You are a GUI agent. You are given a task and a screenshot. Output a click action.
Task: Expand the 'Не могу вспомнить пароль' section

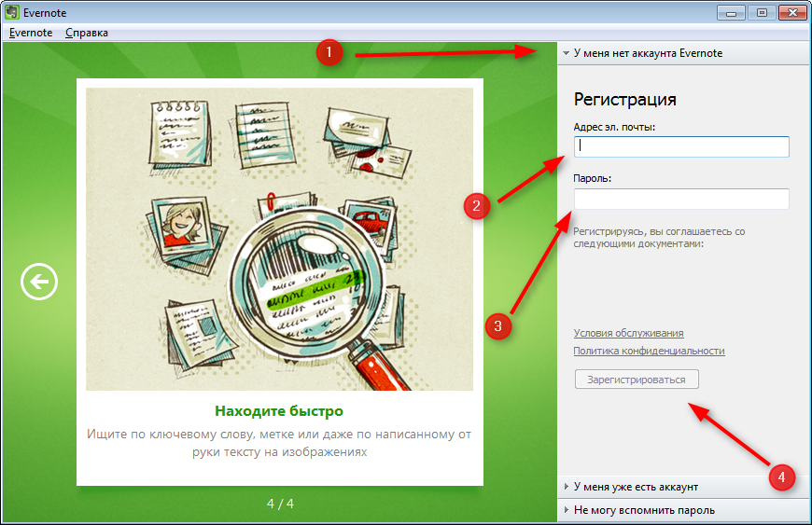click(683, 510)
